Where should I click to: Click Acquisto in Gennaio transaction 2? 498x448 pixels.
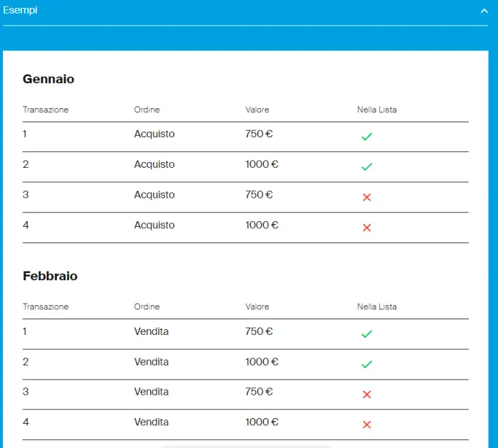point(154,164)
